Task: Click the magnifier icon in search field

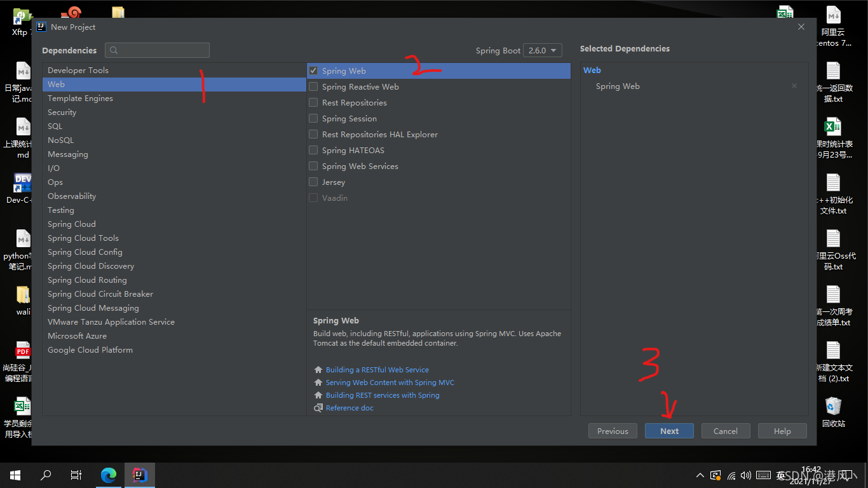Action: 114,50
